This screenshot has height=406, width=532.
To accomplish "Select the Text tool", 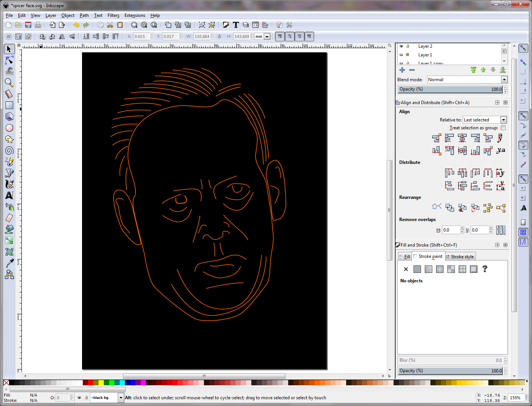I will tap(9, 195).
